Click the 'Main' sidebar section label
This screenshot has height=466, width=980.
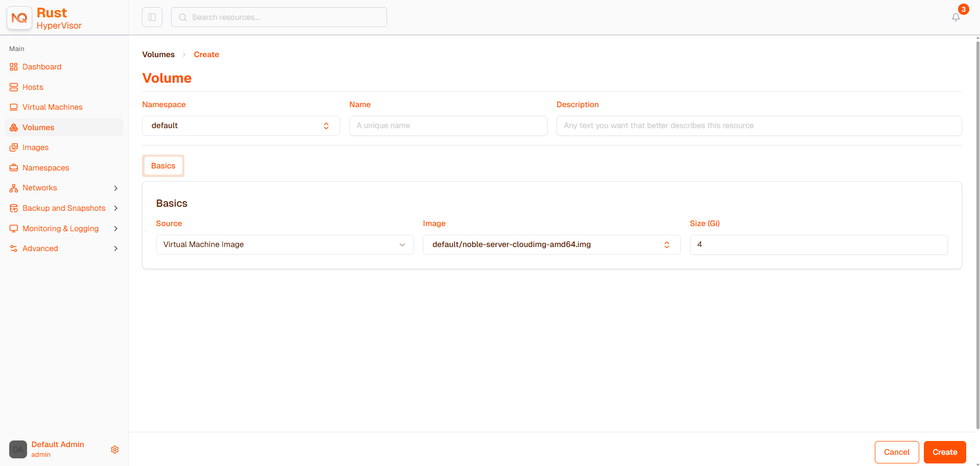click(x=17, y=49)
